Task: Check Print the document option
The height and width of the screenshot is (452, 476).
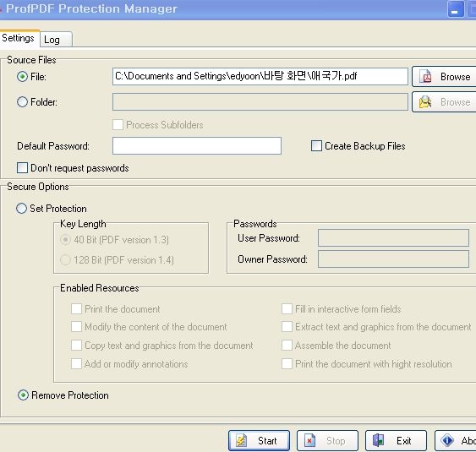Action: click(76, 309)
